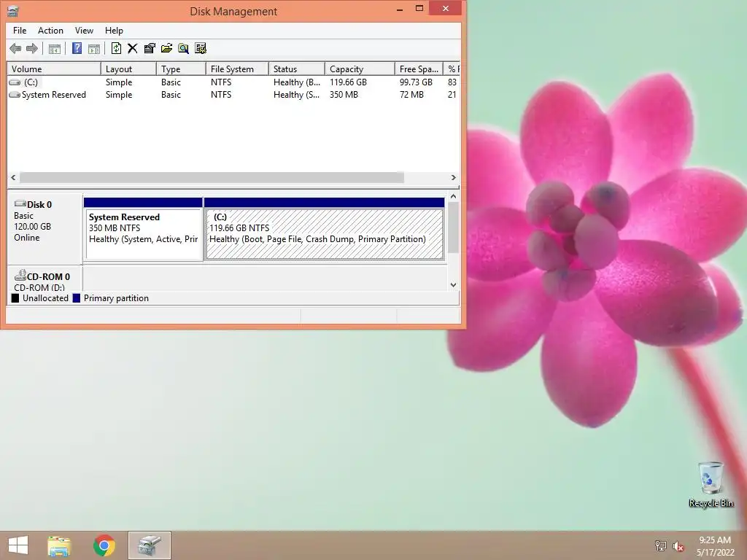Maximize the Disk Management window

(419, 8)
